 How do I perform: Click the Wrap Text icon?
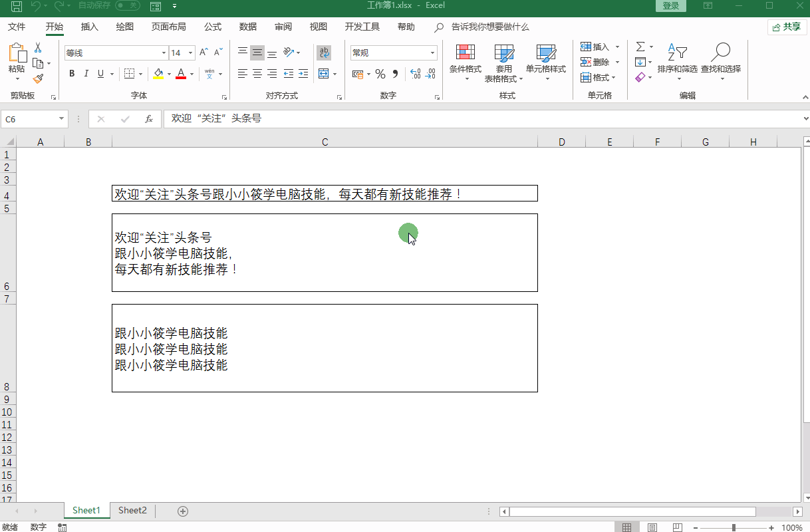coord(324,53)
